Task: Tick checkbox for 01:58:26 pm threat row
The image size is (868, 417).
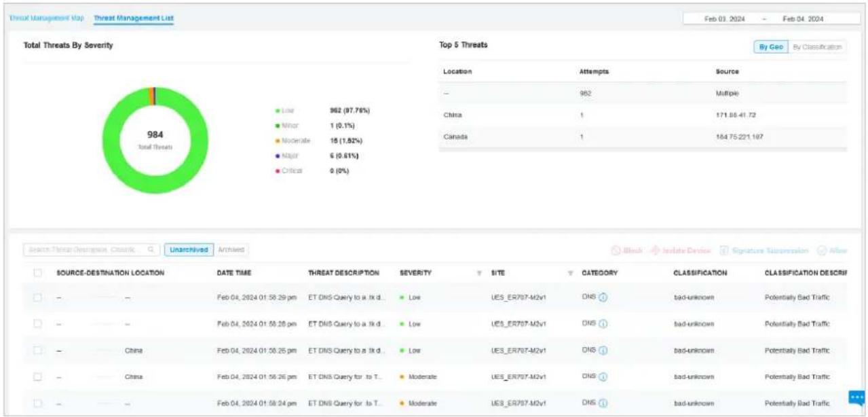Action: click(38, 376)
